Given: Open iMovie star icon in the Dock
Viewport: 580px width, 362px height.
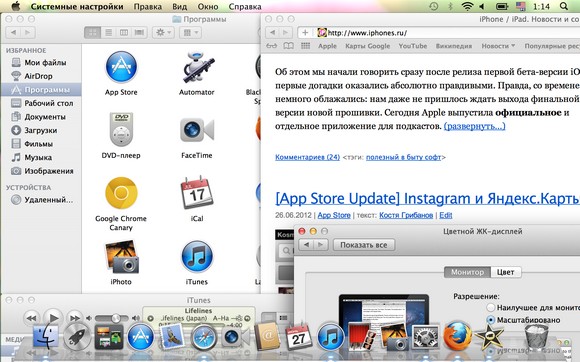Looking at the screenshot, I should click(489, 337).
